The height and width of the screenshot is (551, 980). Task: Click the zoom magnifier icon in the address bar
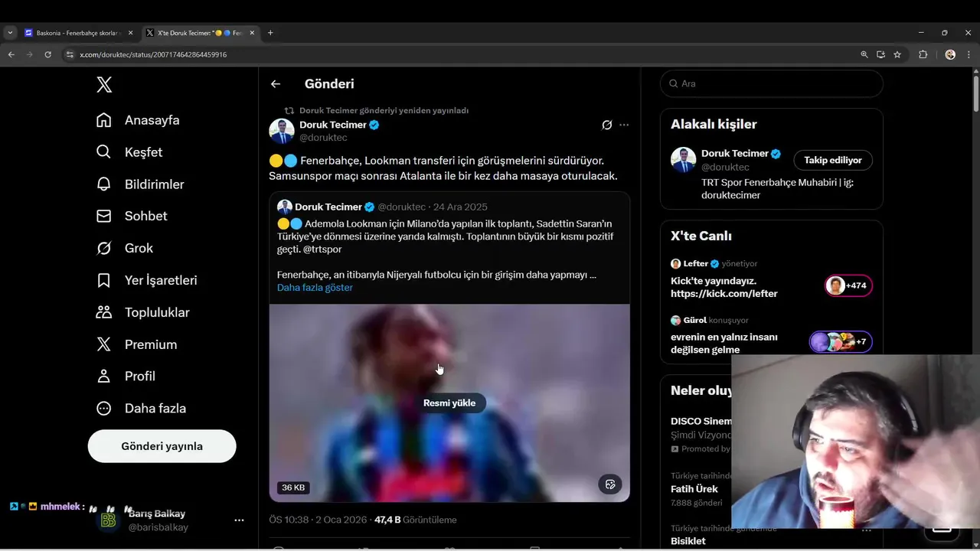(864, 54)
